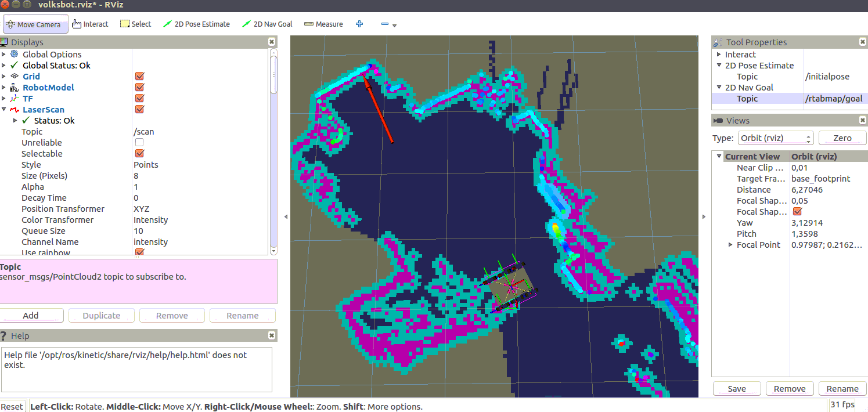Select the Measure tool
The image size is (868, 412).
click(x=323, y=24)
